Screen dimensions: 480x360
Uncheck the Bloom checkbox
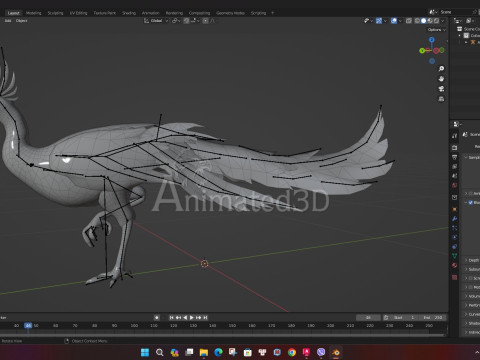(x=471, y=203)
